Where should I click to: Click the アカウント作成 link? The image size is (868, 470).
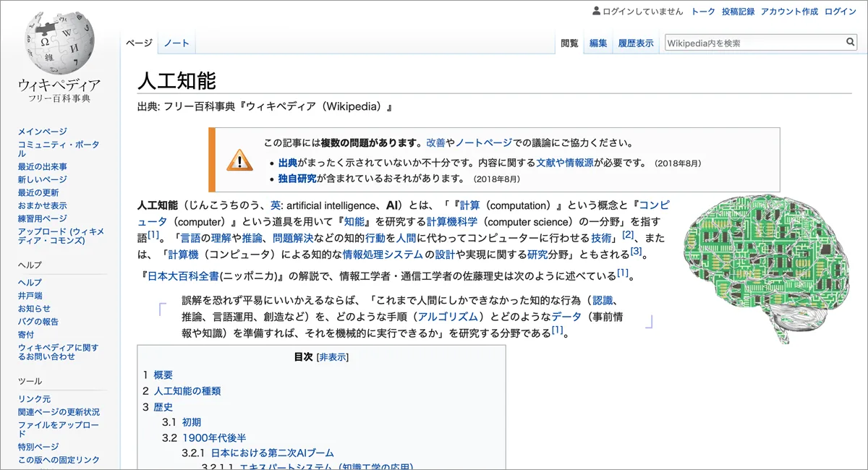tap(790, 12)
